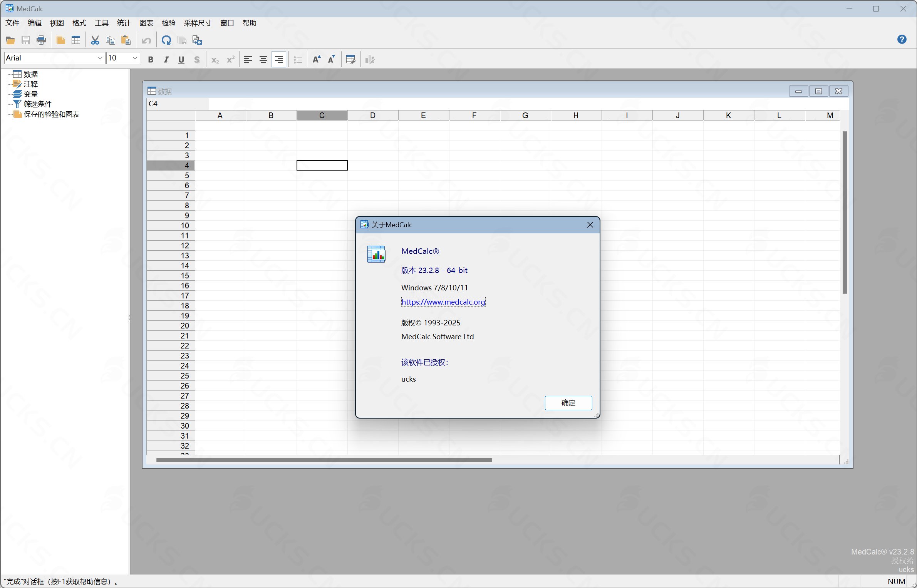Image resolution: width=917 pixels, height=588 pixels.
Task: Open the 窗口 menu
Action: (227, 23)
